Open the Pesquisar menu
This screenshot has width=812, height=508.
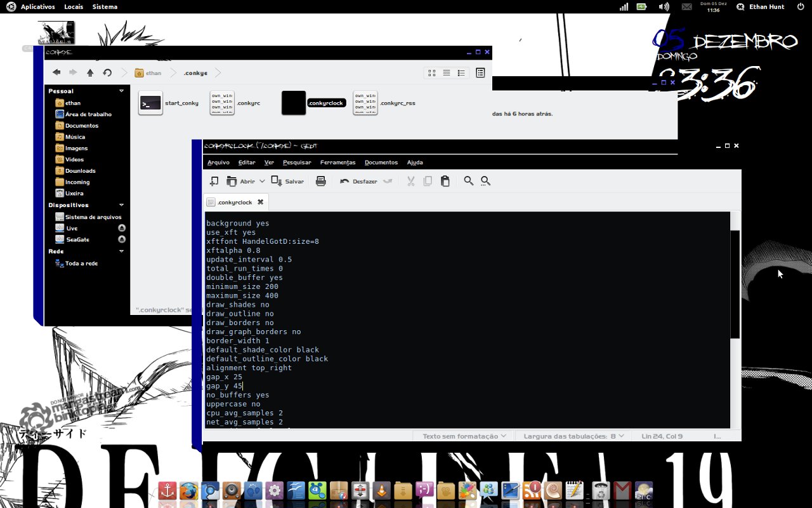coord(297,163)
